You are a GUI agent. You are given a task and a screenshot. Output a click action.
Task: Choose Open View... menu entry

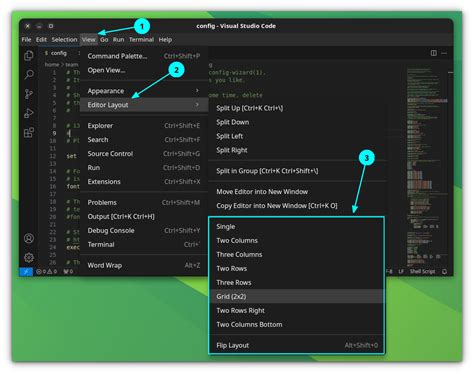point(144,70)
